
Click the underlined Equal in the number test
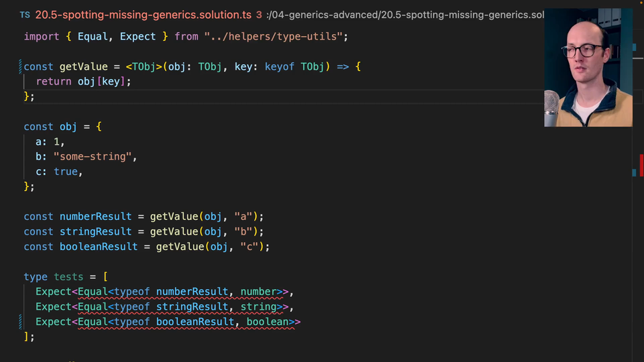(92, 292)
